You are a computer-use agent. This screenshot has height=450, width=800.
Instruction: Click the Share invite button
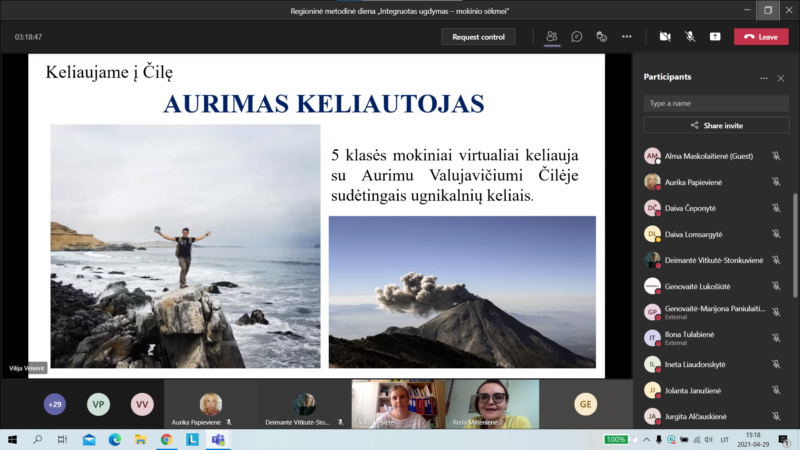pyautogui.click(x=716, y=126)
